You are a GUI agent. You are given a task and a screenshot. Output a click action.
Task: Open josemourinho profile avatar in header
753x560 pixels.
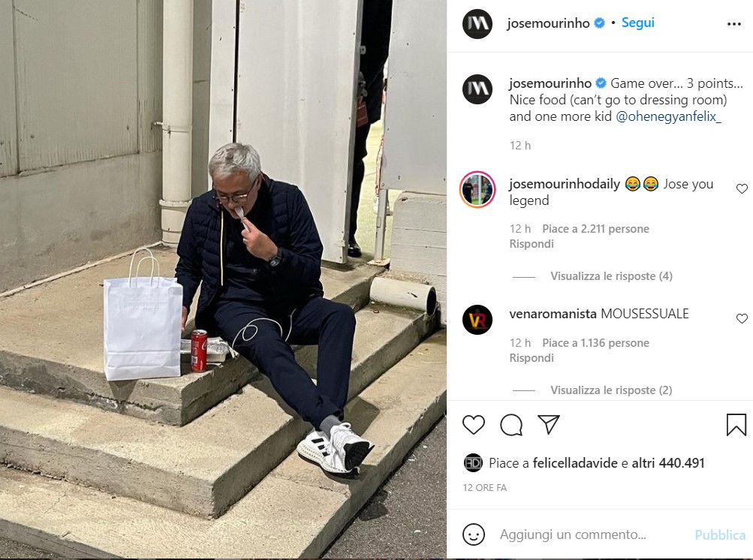click(x=477, y=23)
